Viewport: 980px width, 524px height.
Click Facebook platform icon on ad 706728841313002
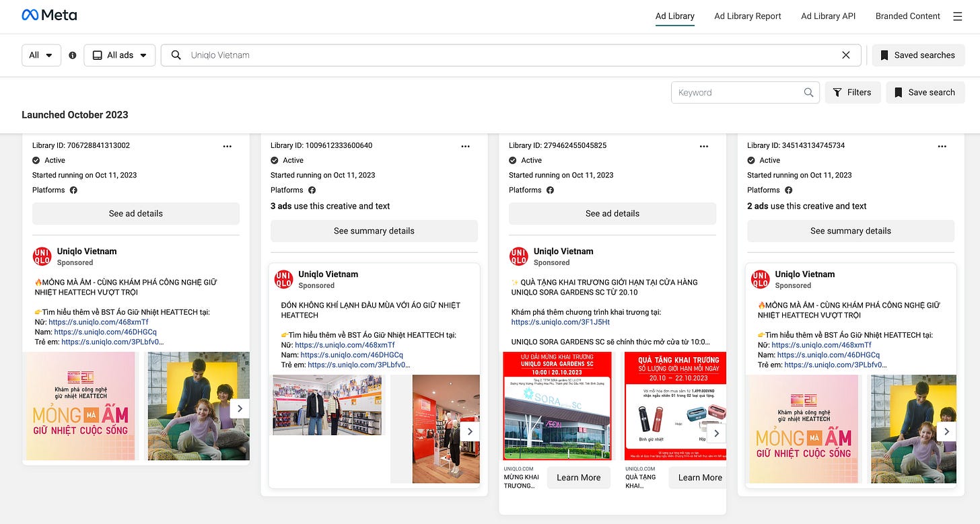pos(73,190)
